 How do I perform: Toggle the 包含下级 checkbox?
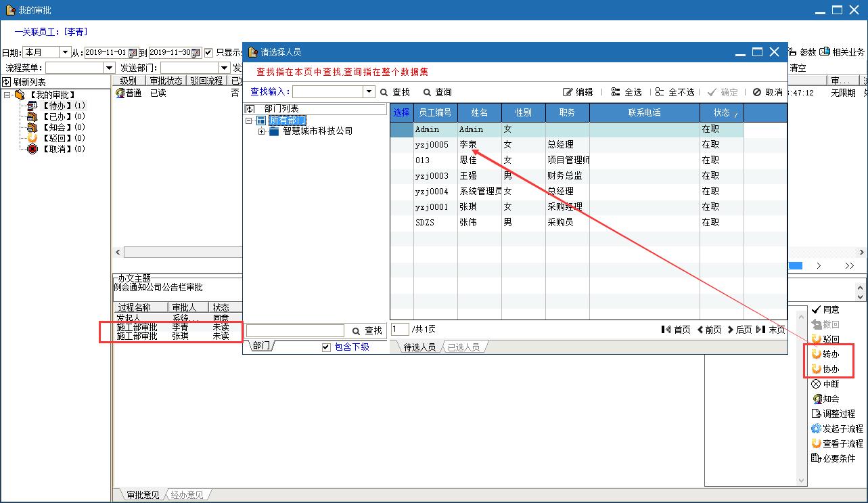pyautogui.click(x=326, y=347)
